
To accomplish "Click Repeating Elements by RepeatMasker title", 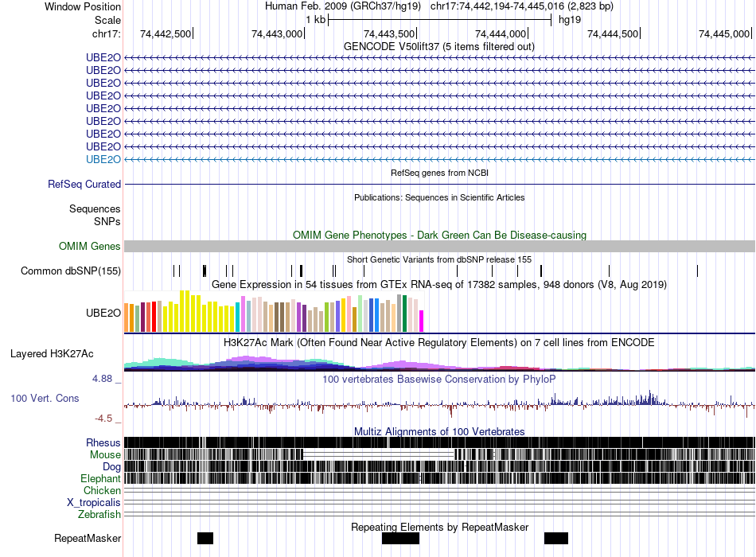I will [x=439, y=527].
